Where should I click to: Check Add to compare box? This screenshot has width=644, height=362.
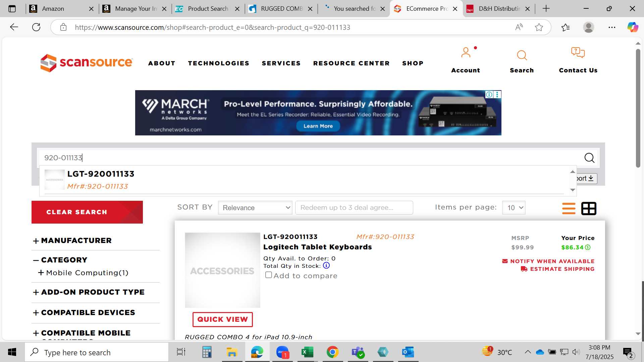[269, 275]
